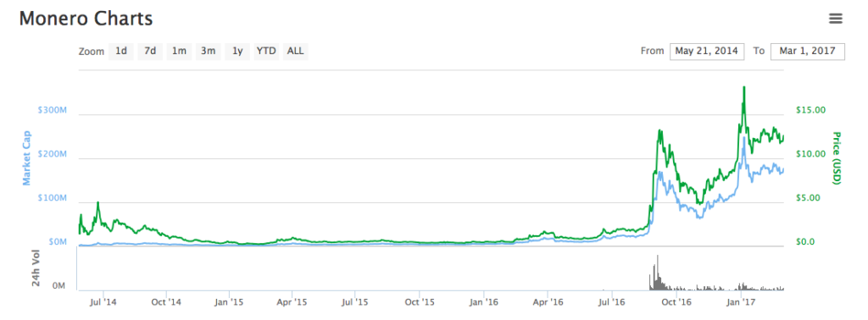Click the 24h Vol axis label
Screen dimensions: 868x320
point(36,268)
